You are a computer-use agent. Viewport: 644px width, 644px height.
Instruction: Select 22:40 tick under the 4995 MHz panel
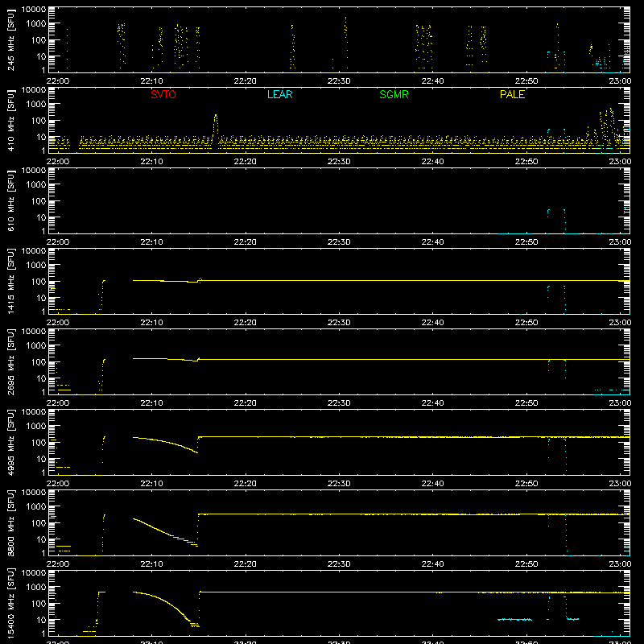(432, 484)
